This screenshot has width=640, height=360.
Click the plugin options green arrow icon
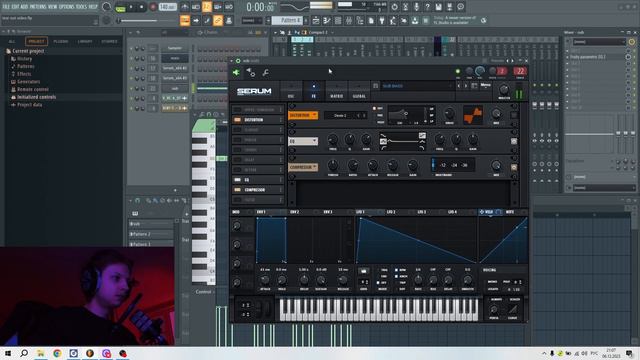(x=236, y=73)
